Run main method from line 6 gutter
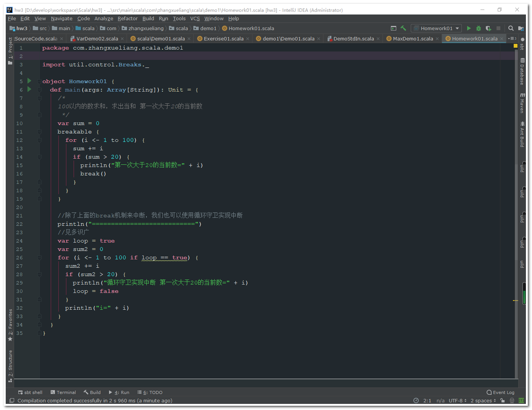The image size is (532, 410). click(29, 90)
